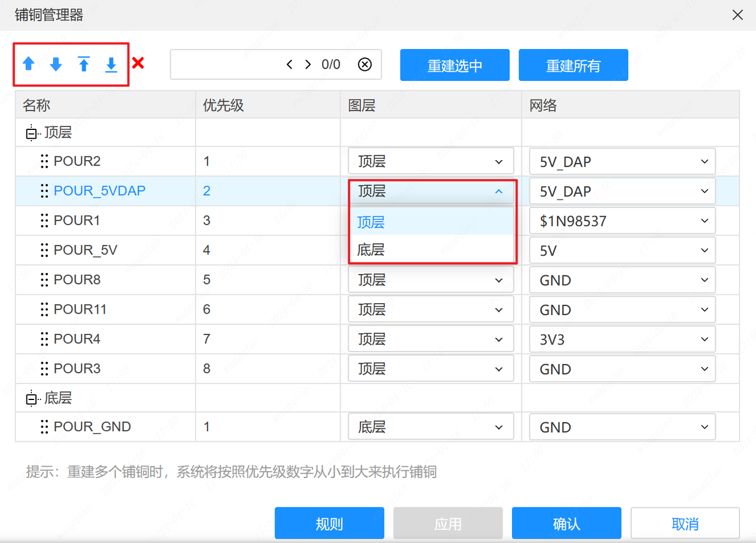Viewport: 756px width, 543px height.
Task: Choose 底层 in the open dropdown list
Action: point(432,249)
